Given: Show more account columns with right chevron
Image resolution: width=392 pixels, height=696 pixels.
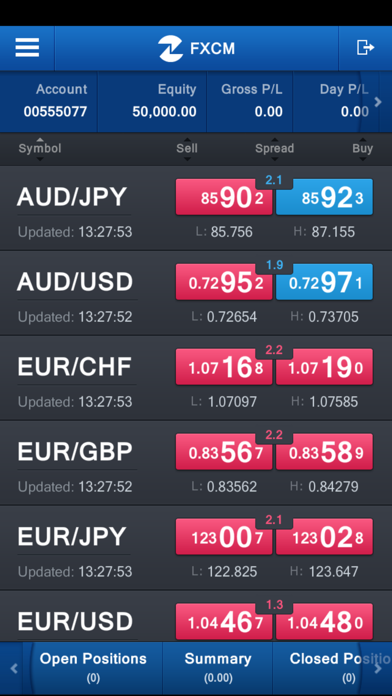Looking at the screenshot, I should point(378,102).
